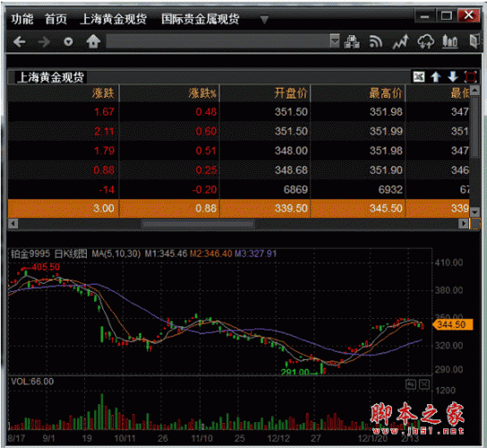This screenshot has height=448, width=487.
Task: Click the MA(5,10,30) indicator label
Action: [x=116, y=254]
